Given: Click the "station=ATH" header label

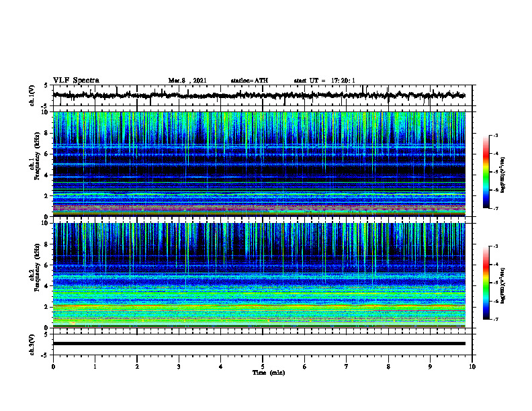Looking at the screenshot, I should pos(249,81).
